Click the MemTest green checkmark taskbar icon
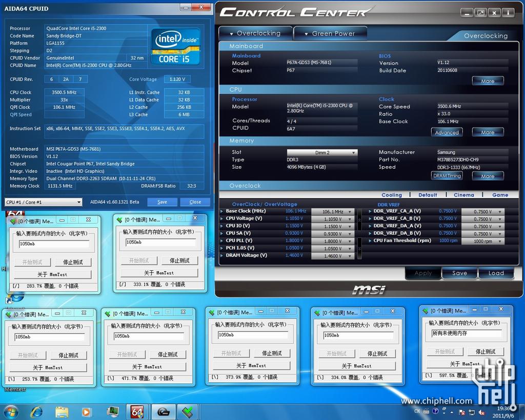This screenshot has width=525, height=420. (x=187, y=412)
